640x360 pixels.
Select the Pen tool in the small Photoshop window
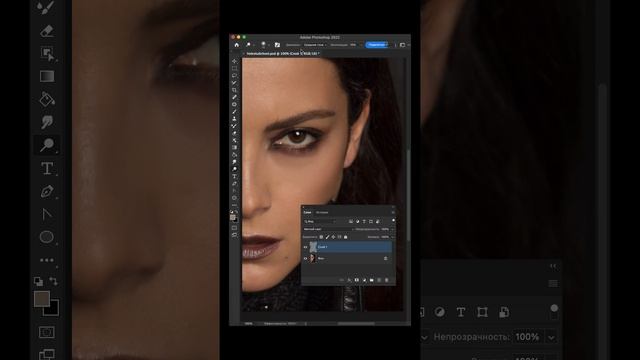234,184
